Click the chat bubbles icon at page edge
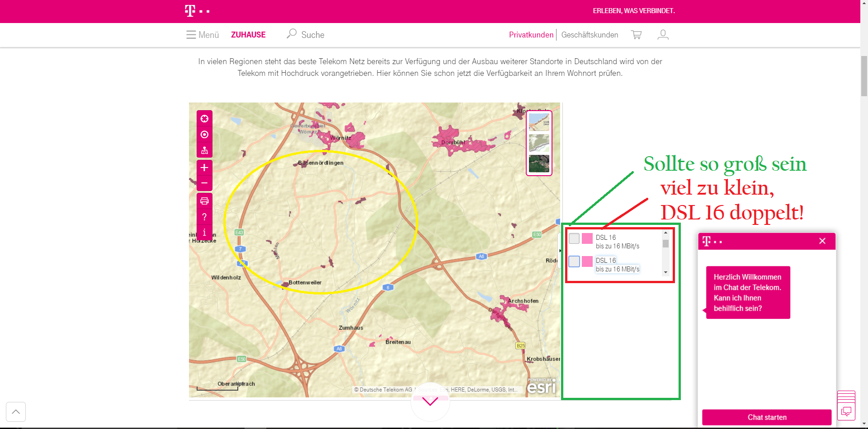Image resolution: width=868 pixels, height=429 pixels. pos(846,411)
